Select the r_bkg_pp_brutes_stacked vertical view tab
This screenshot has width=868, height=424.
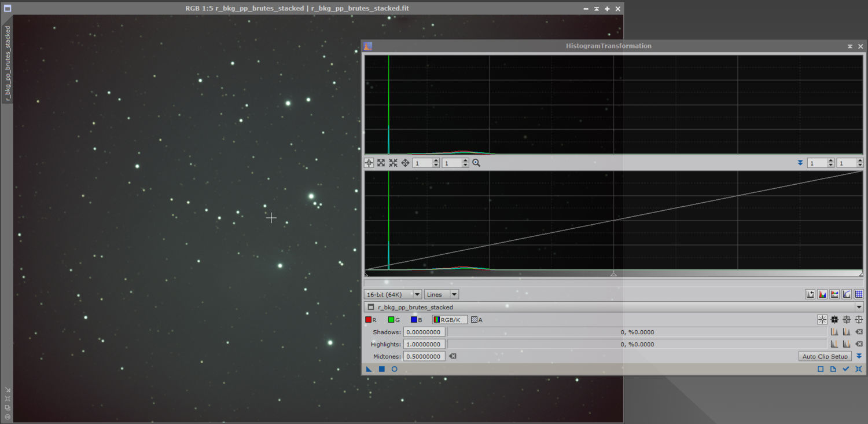click(x=8, y=64)
